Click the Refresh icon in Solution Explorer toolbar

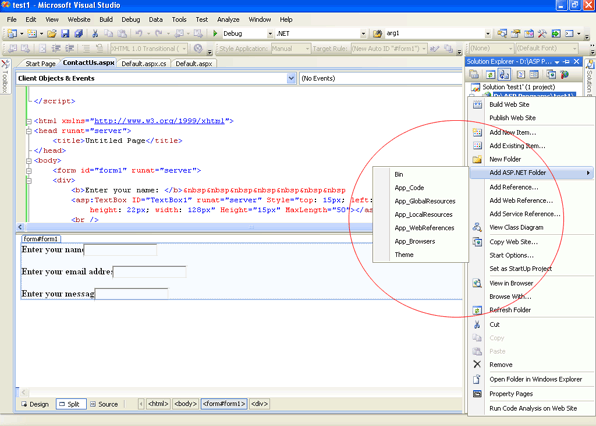pos(490,74)
